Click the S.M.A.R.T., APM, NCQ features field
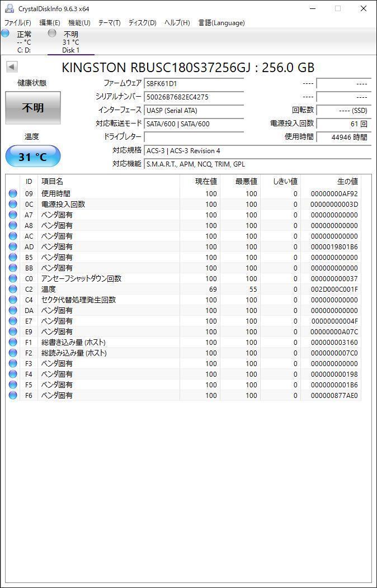The height and width of the screenshot is (588, 377). click(257, 164)
